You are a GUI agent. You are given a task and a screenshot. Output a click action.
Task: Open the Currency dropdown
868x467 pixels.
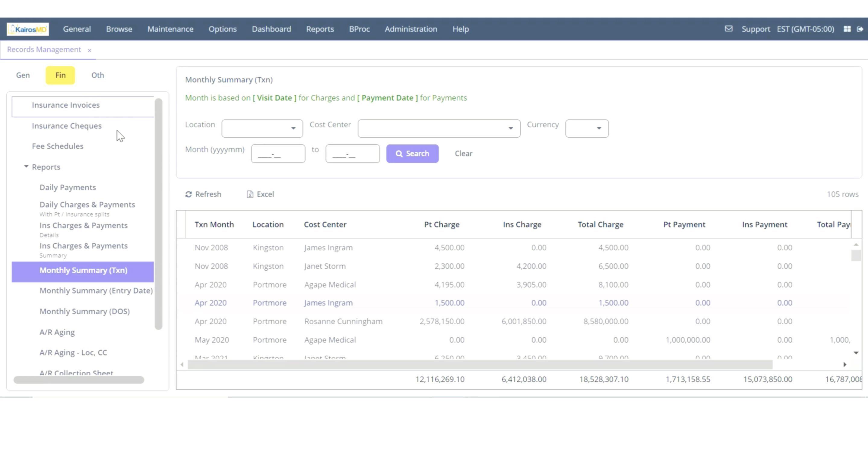click(587, 129)
